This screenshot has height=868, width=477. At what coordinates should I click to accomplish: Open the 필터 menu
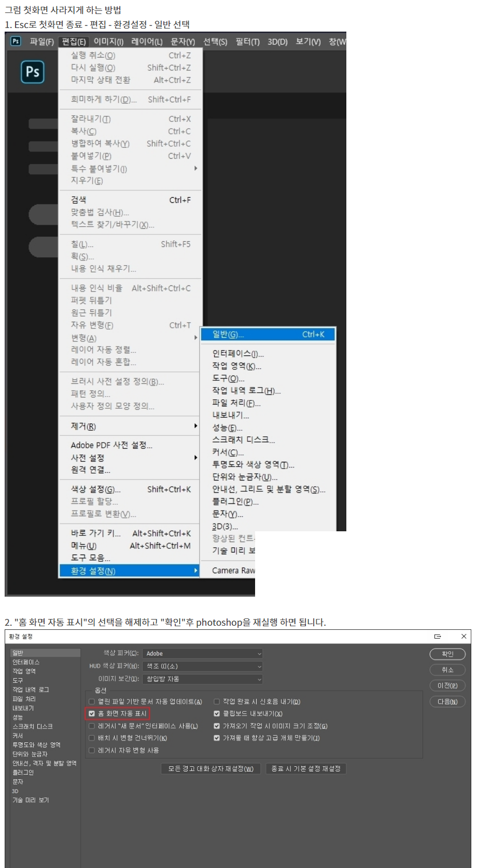click(x=248, y=42)
